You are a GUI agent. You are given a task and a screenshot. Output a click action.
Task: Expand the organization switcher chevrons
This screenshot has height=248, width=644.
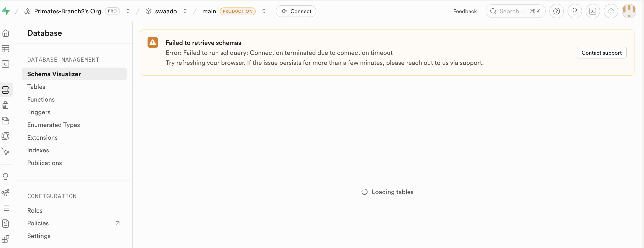pyautogui.click(x=128, y=11)
